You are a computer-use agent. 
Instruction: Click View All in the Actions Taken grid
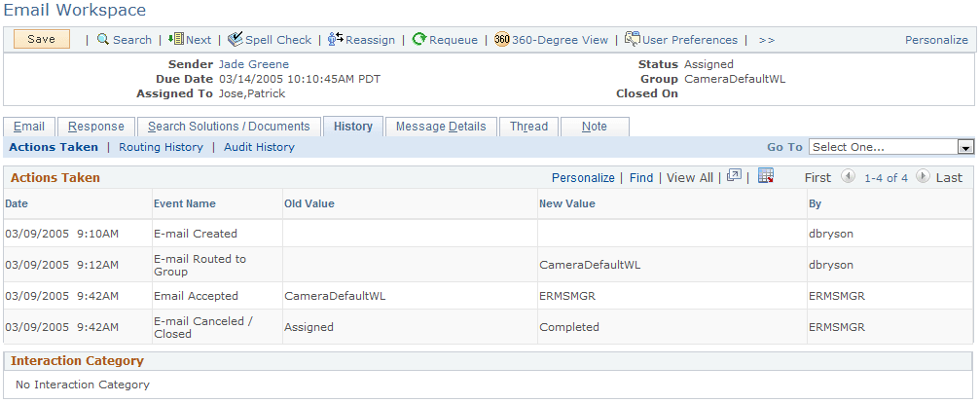click(x=690, y=177)
